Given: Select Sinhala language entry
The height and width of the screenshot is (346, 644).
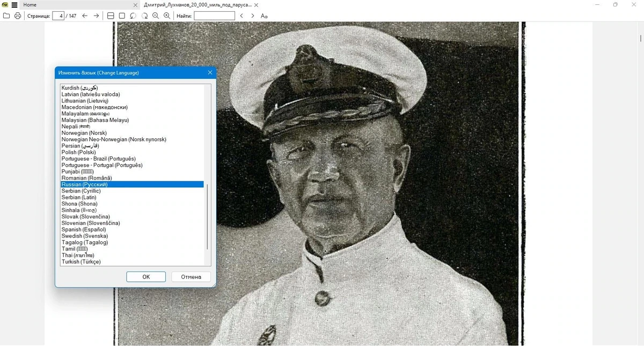Looking at the screenshot, I should click(132, 210).
